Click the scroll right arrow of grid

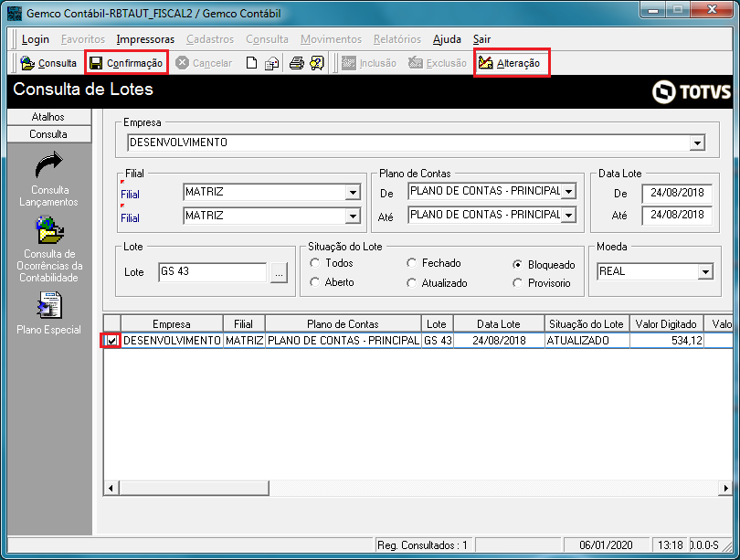click(725, 488)
